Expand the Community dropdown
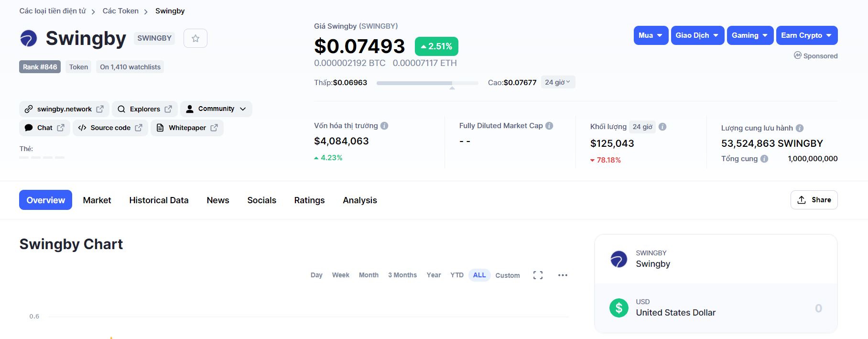868x339 pixels. click(216, 109)
